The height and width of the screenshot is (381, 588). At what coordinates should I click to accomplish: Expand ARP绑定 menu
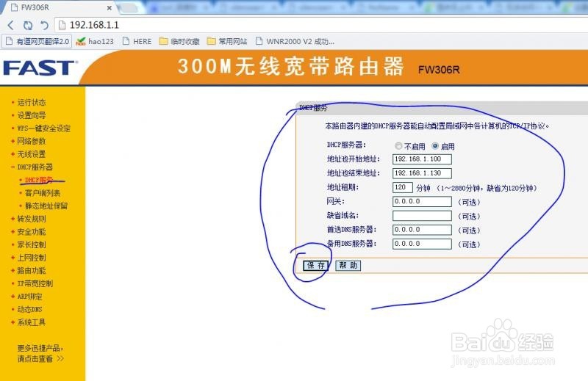pos(29,297)
